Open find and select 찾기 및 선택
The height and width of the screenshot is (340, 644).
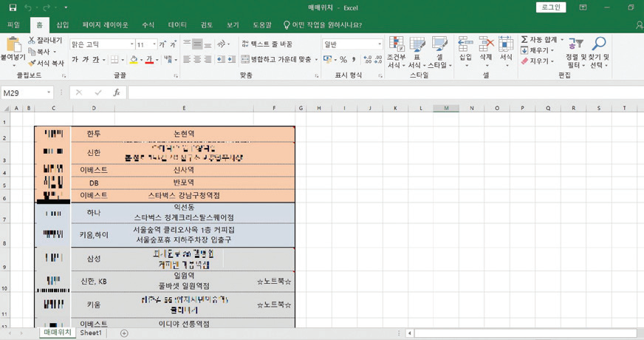tap(599, 52)
